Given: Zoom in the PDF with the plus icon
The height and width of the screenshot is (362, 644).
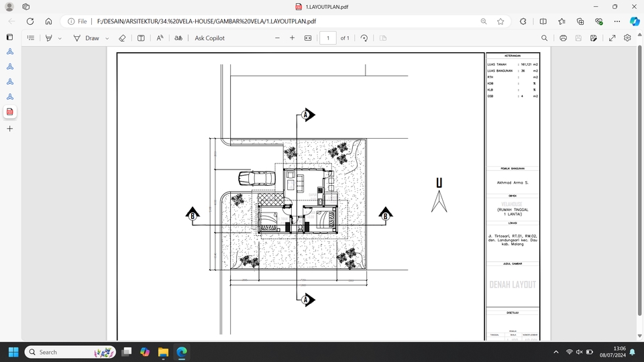Looking at the screenshot, I should [x=292, y=38].
